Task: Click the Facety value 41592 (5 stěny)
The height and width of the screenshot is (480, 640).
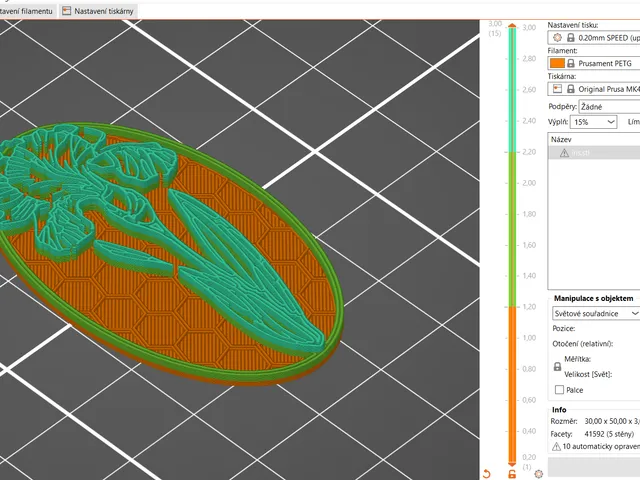Action: pyautogui.click(x=609, y=433)
